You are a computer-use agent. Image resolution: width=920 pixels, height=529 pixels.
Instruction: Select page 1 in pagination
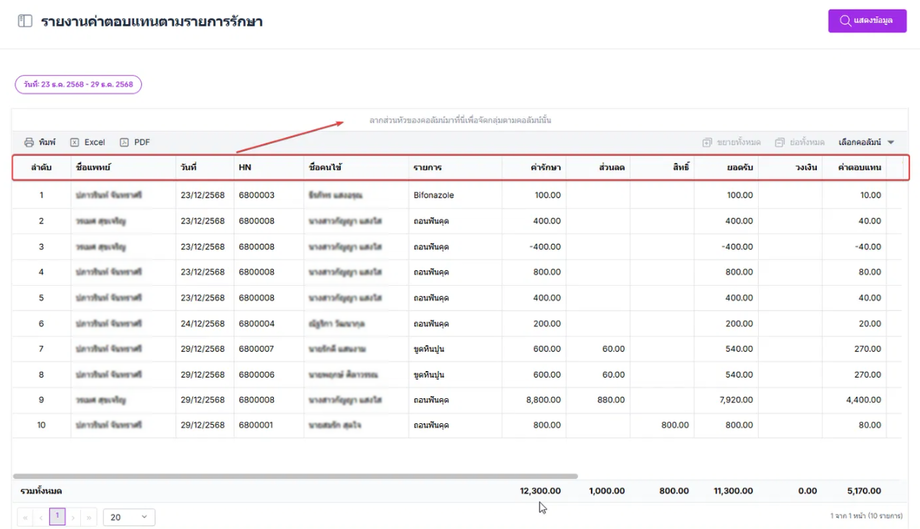coord(57,516)
